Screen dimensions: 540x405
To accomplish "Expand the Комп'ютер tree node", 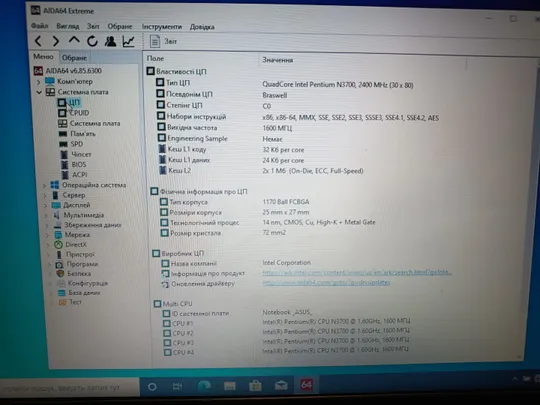I will coord(39,82).
